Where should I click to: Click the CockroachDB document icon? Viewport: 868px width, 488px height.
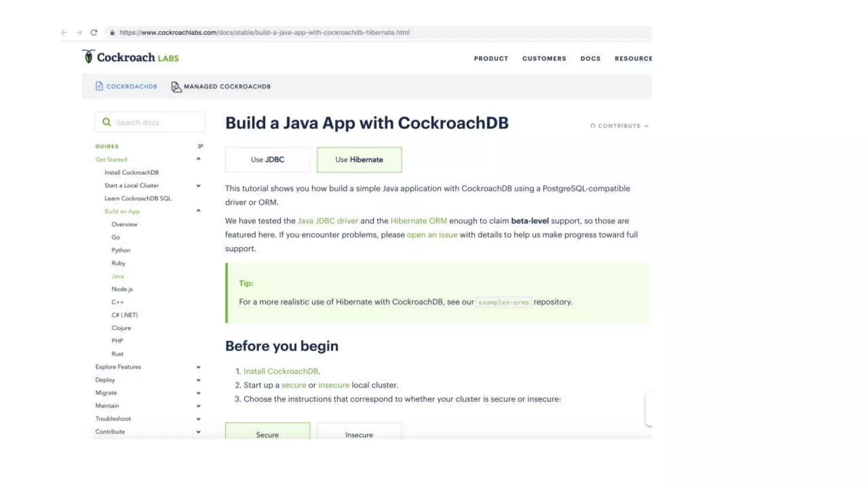(99, 86)
